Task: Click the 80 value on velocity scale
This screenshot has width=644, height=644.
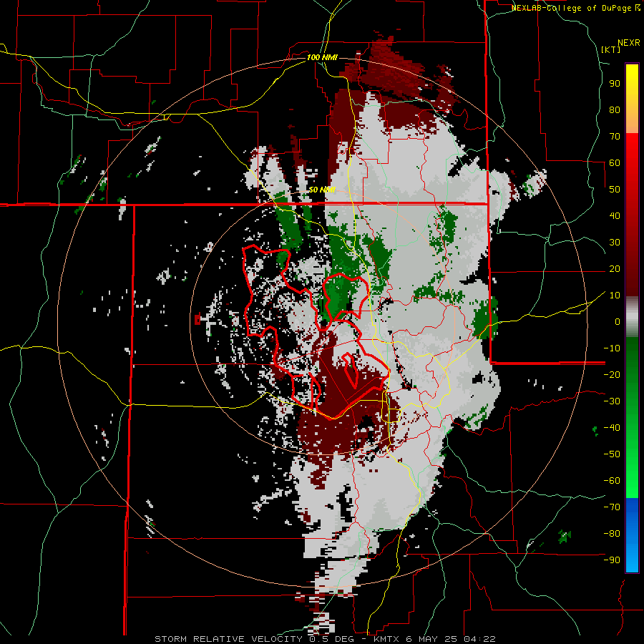Action: point(615,109)
